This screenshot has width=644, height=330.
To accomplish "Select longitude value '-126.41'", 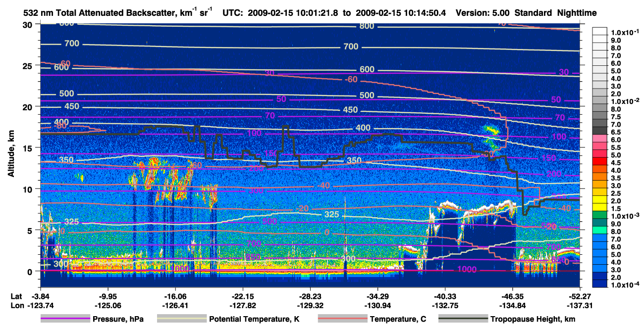I will coord(174,305).
